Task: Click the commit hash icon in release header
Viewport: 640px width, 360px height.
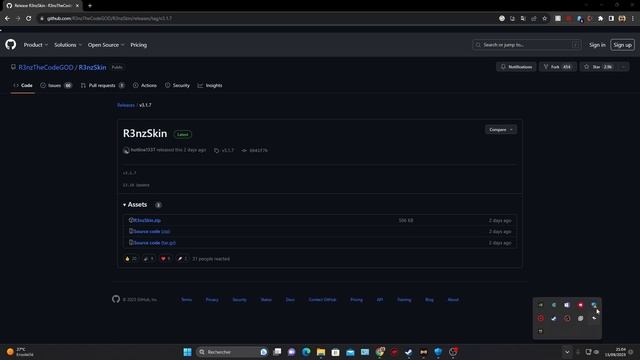Action: click(244, 150)
